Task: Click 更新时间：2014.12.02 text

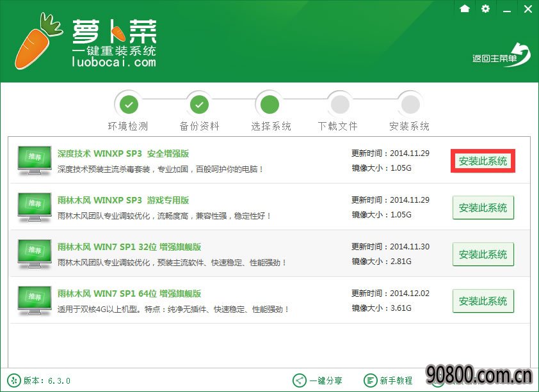Action: (390, 293)
